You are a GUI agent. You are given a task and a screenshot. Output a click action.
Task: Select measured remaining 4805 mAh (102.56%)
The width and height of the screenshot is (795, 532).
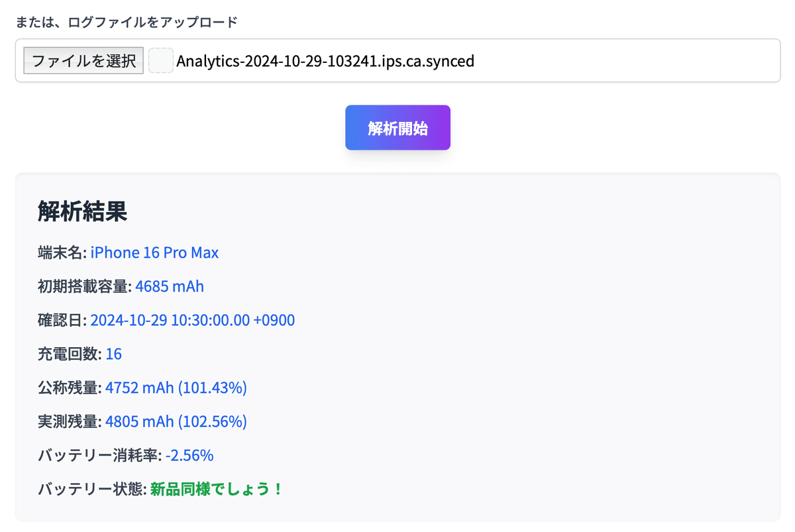pyautogui.click(x=176, y=421)
